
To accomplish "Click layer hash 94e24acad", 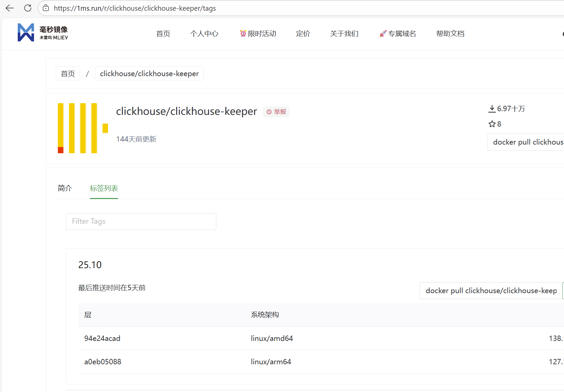I will point(102,339).
